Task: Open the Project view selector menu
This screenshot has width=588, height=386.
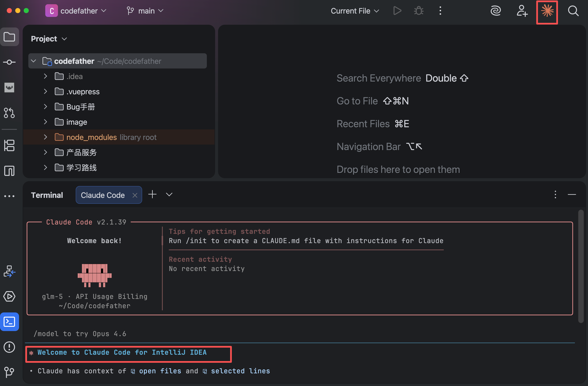Action: click(49, 39)
